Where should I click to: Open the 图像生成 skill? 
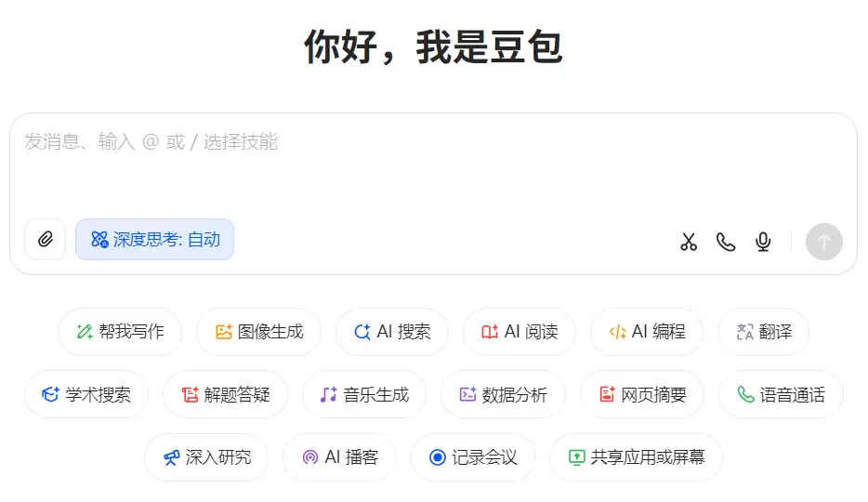pos(258,332)
